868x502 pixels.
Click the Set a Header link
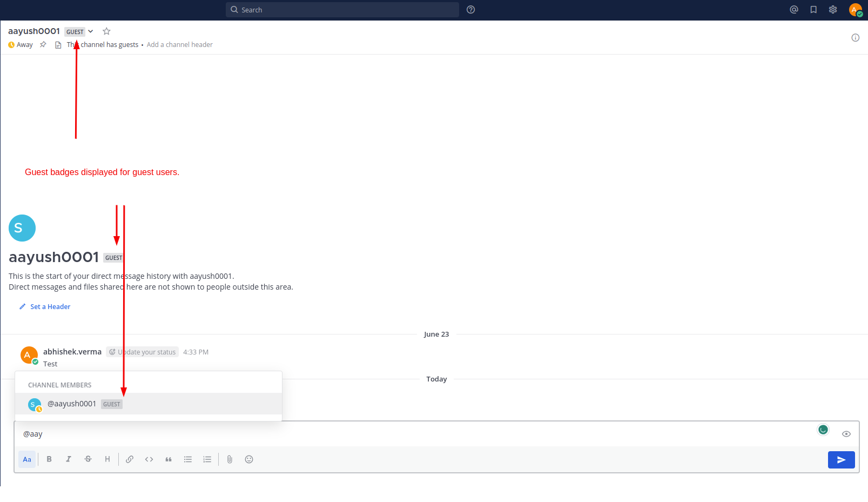coord(50,306)
